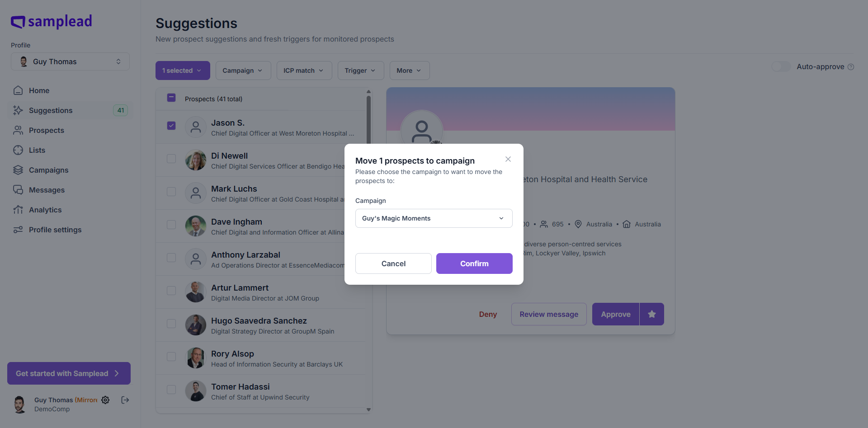Click the logout icon in the sidebar footer
The height and width of the screenshot is (428, 868).
(x=125, y=400)
